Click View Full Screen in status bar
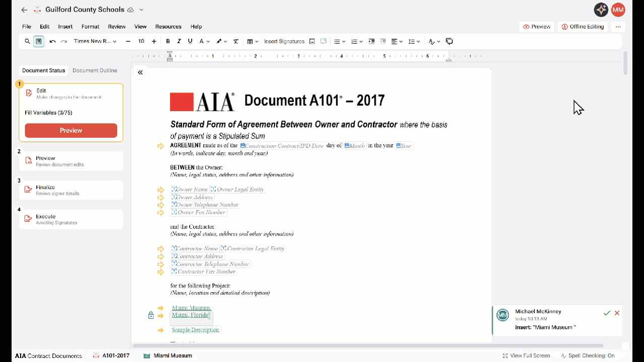 pos(526,355)
